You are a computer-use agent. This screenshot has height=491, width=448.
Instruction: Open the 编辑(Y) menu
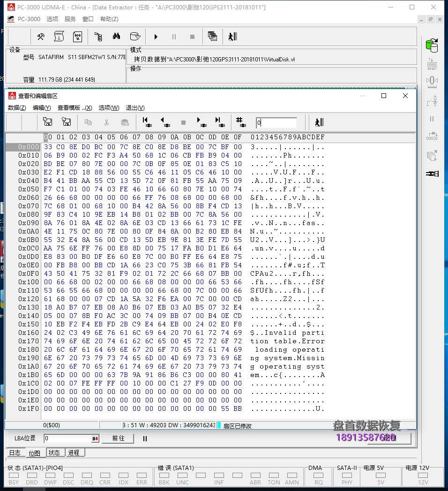click(42, 108)
